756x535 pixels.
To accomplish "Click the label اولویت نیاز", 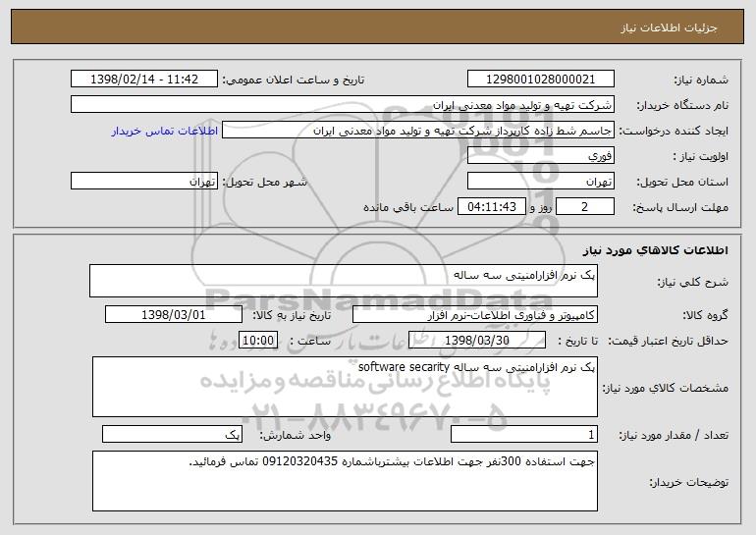I will [x=701, y=157].
